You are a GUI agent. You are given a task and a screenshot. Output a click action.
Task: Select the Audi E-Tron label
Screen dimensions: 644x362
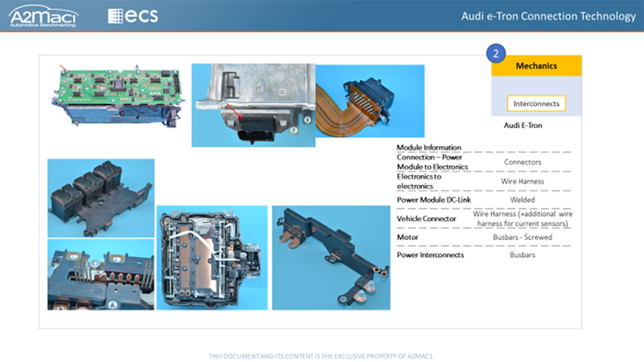[x=523, y=125]
